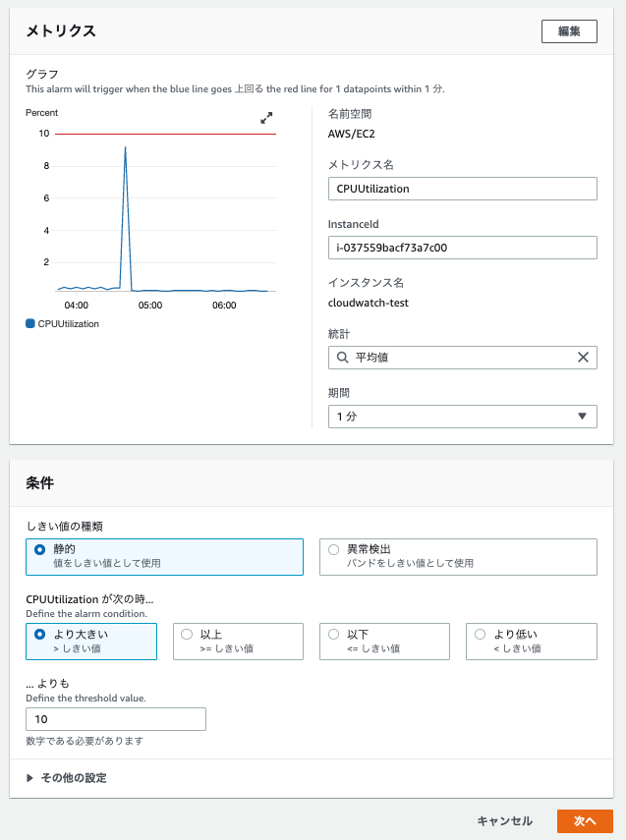Click the メトリクス名 CPUUtilization field
Image resolution: width=626 pixels, height=840 pixels.
pyautogui.click(x=463, y=189)
